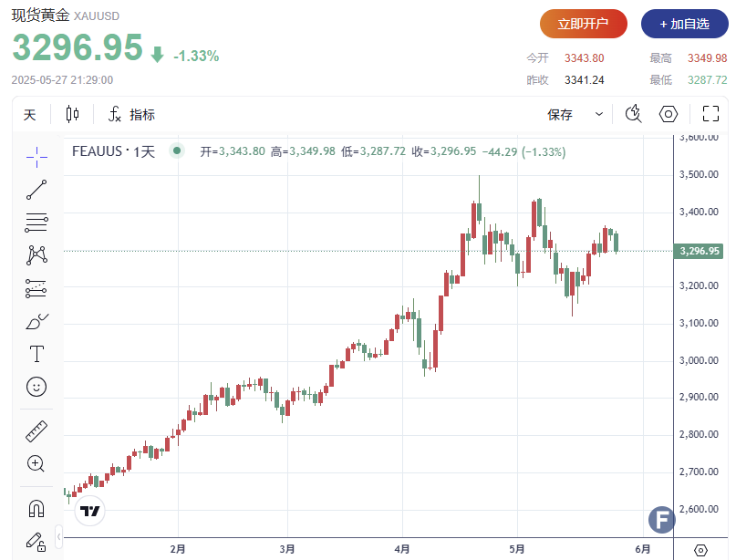
Task: Open candlestick chart style menu
Action: tap(73, 114)
